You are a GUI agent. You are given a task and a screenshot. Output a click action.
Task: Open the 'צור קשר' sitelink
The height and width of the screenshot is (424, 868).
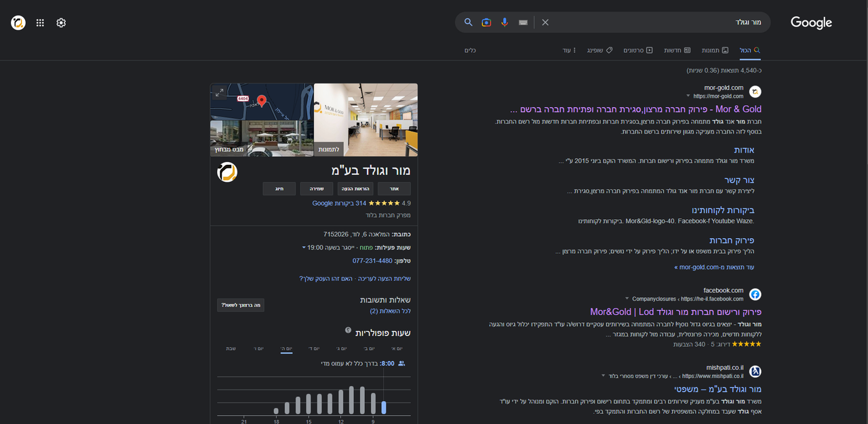point(739,180)
